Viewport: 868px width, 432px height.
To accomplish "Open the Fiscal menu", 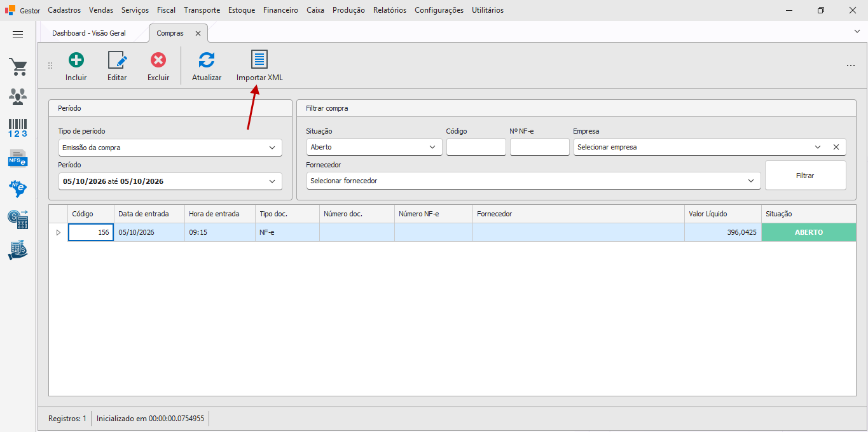I will [167, 10].
